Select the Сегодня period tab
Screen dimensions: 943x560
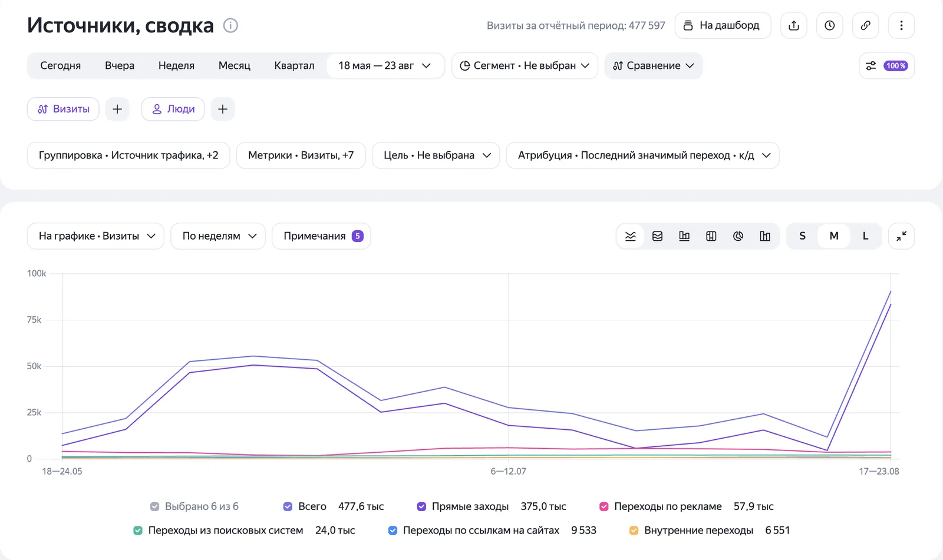tap(61, 66)
